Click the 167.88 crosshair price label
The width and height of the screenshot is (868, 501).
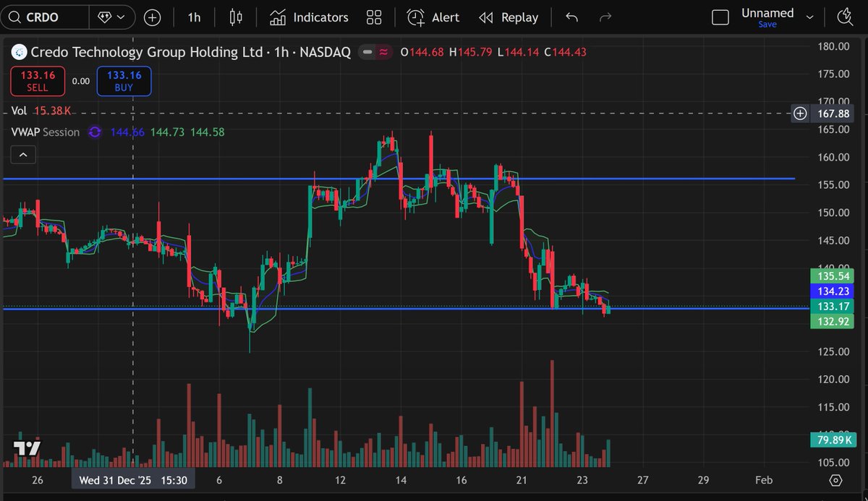pyautogui.click(x=834, y=114)
